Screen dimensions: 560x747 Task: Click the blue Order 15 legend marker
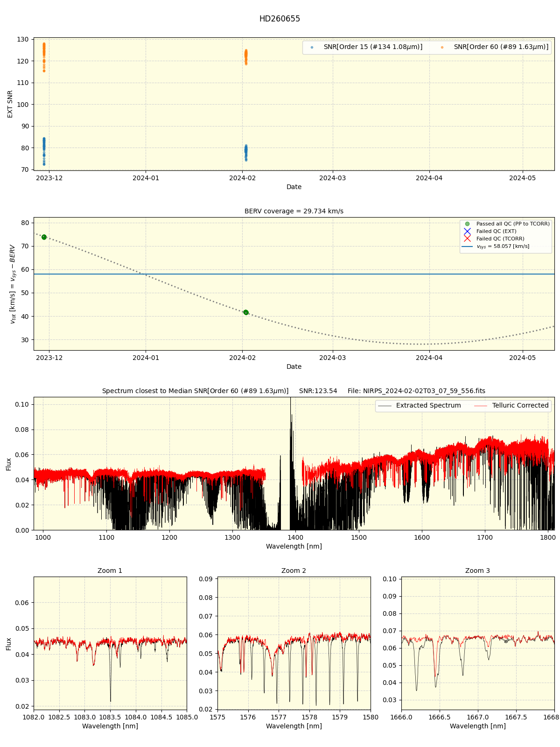coord(312,48)
